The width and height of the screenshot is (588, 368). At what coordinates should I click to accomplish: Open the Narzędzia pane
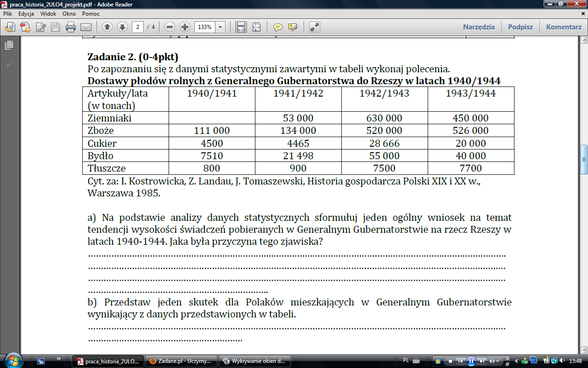click(479, 27)
